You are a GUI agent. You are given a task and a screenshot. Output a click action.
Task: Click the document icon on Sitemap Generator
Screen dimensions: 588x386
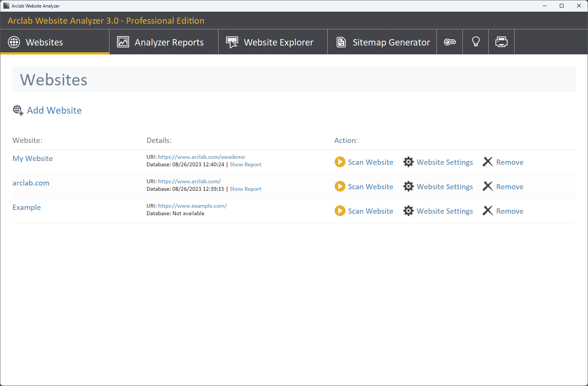point(341,42)
